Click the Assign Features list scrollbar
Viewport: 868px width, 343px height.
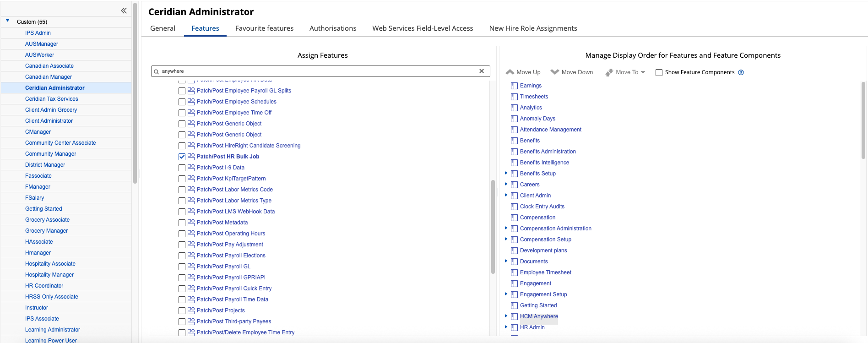tap(493, 227)
